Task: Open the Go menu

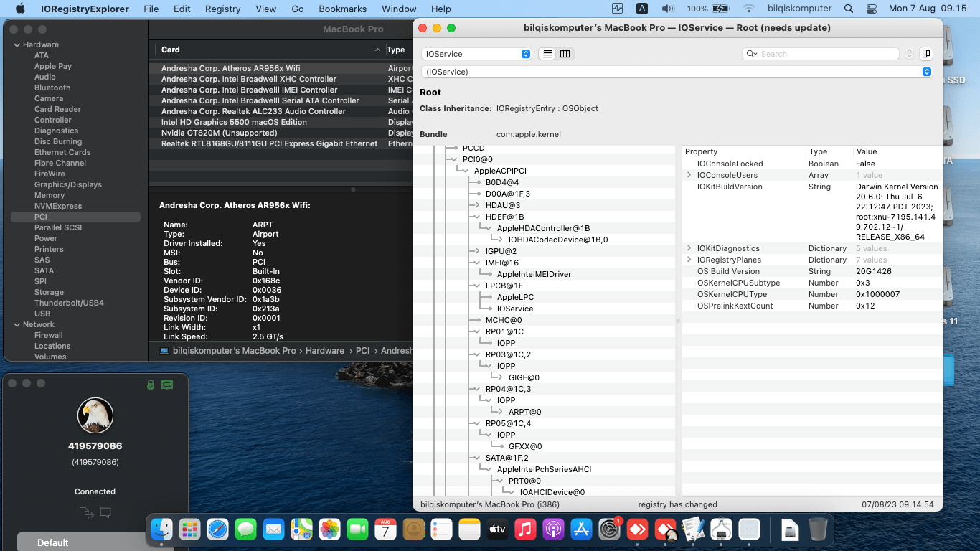Action: (298, 9)
